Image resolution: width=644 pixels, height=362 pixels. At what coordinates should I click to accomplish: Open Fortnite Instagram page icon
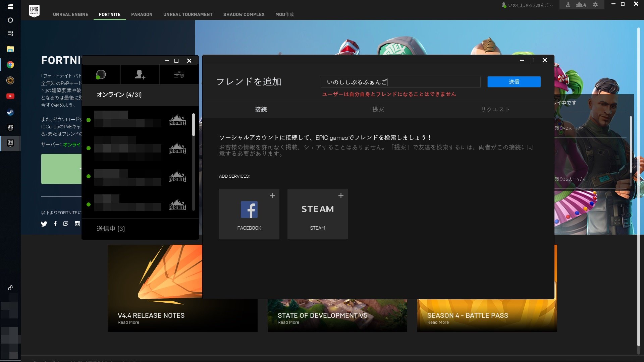point(77,224)
